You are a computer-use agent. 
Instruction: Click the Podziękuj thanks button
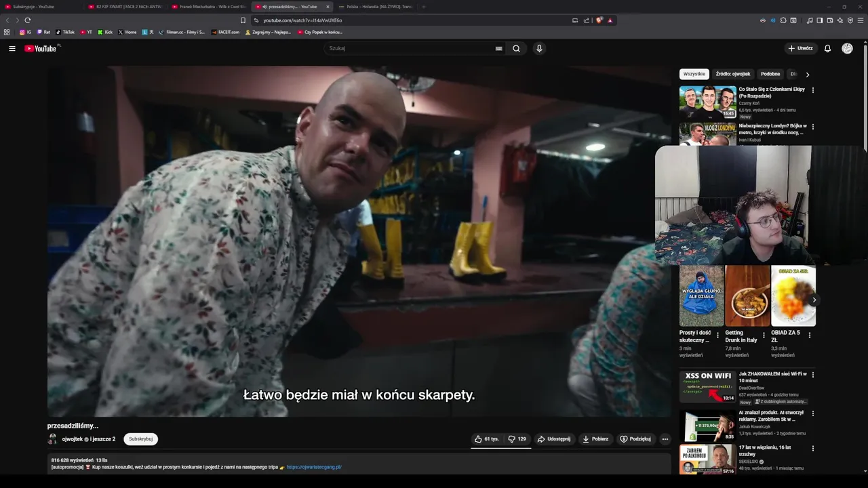[x=635, y=439]
